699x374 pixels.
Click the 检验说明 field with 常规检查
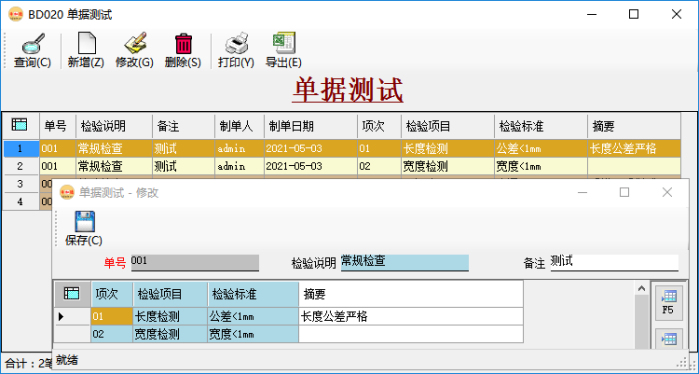tap(404, 262)
